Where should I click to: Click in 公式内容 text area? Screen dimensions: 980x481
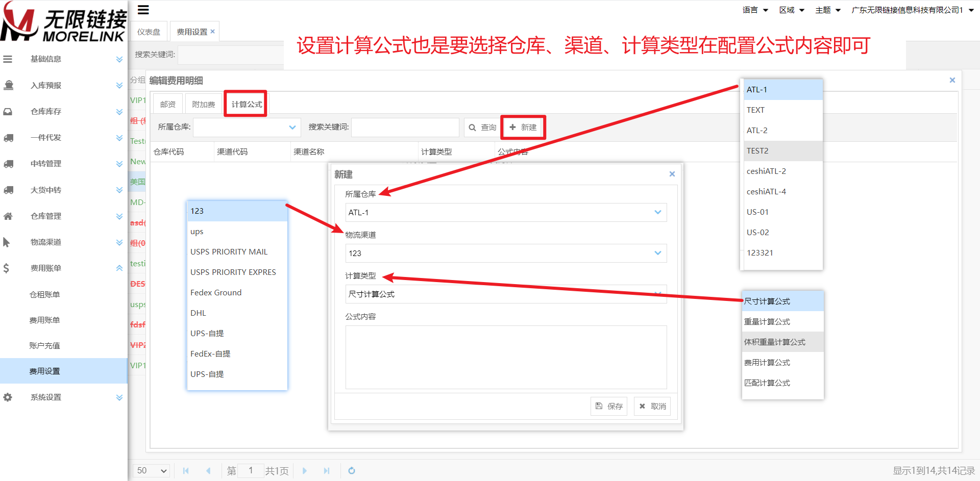pyautogui.click(x=506, y=357)
